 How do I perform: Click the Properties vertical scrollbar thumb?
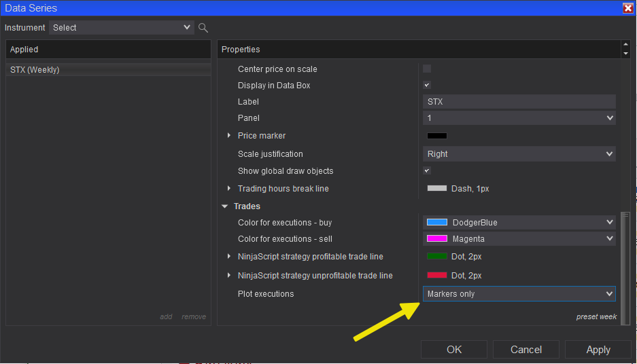click(x=625, y=268)
